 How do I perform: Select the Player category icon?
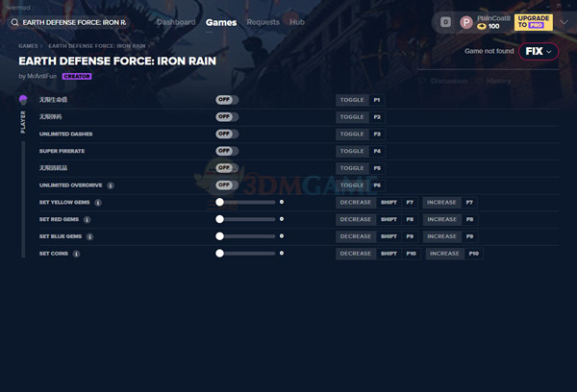click(23, 100)
